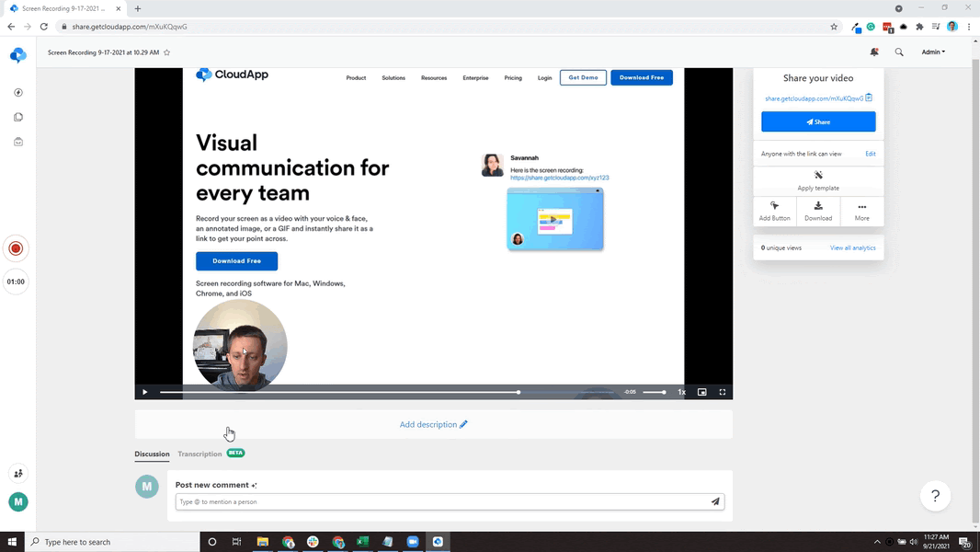Toggle picture-in-picture mode
Viewport: 980px width, 552px height.
pyautogui.click(x=701, y=392)
